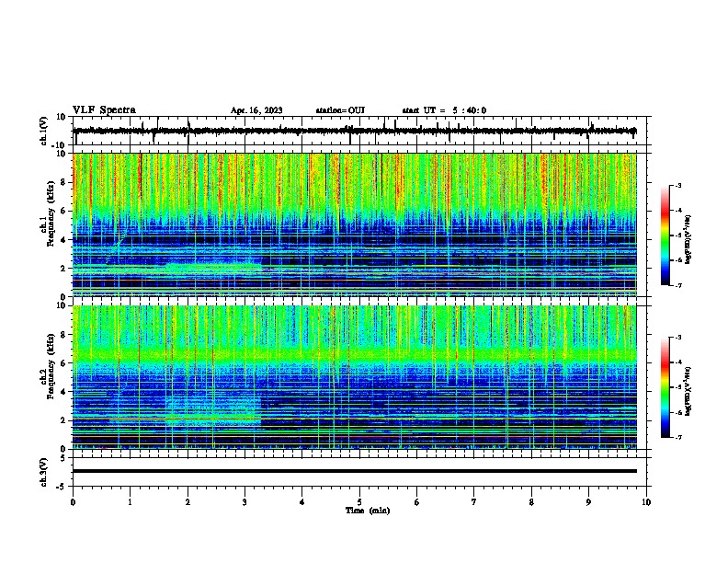Click the black ch.3 voltage trace
This screenshot has width=728, height=563.
click(355, 471)
